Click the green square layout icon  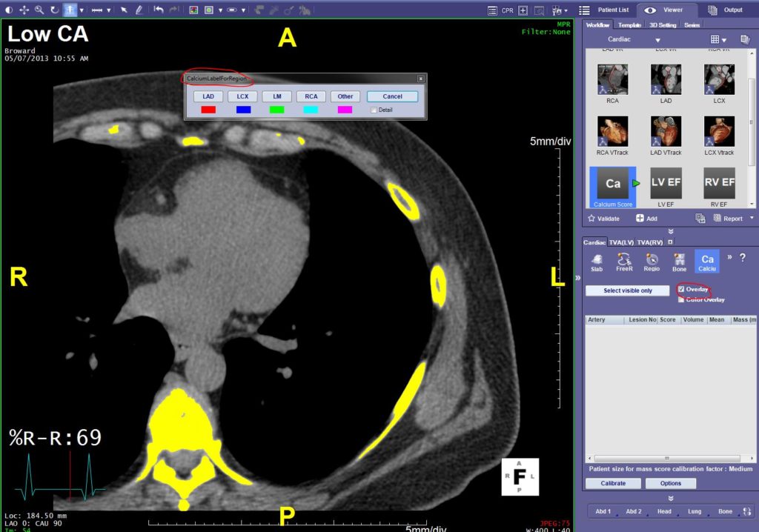coord(209,10)
